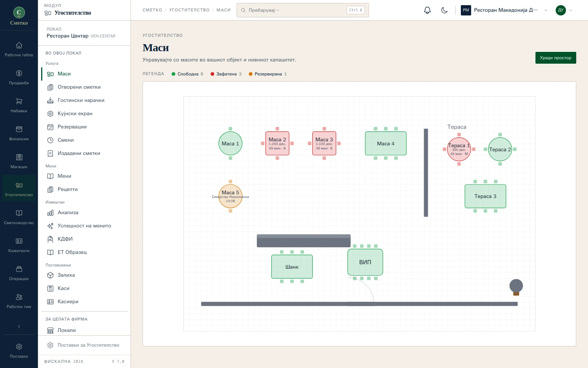The image size is (588, 368).
Task: Select the Шанк table
Action: pyautogui.click(x=292, y=267)
